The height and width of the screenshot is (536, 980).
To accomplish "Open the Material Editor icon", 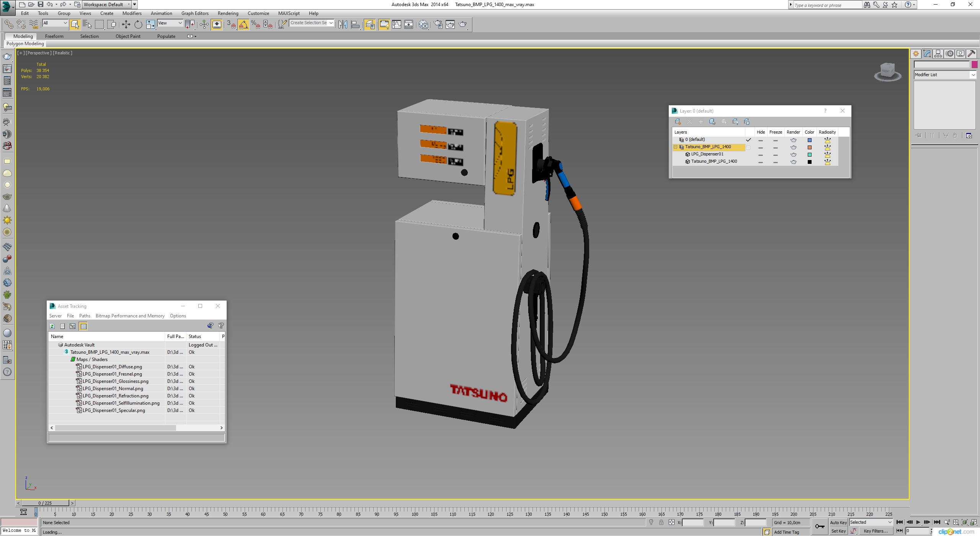I will 423,25.
